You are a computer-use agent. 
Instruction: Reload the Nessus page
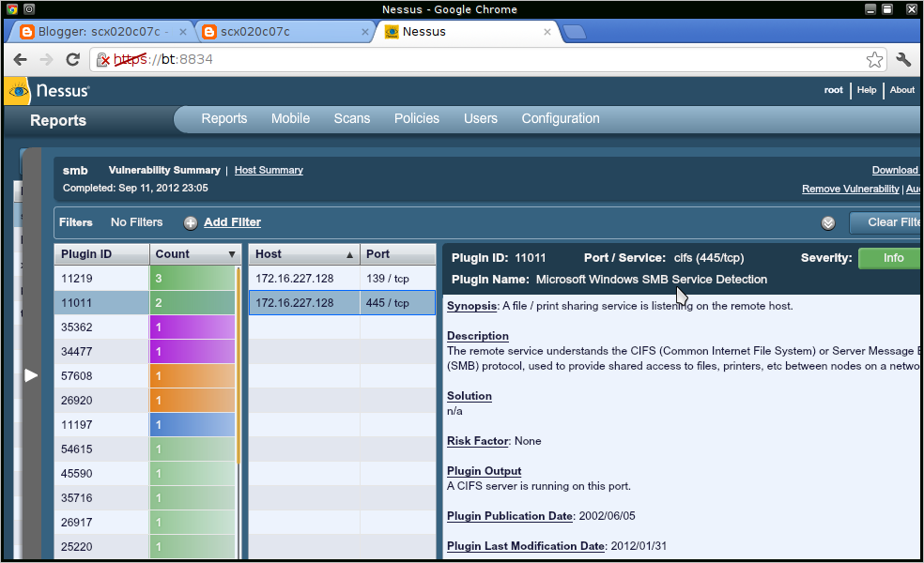(72, 59)
